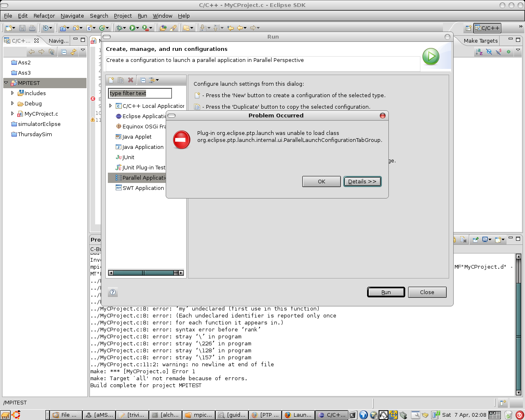
Task: Expand the Includes folder in MPITEST
Action: [x=12, y=93]
